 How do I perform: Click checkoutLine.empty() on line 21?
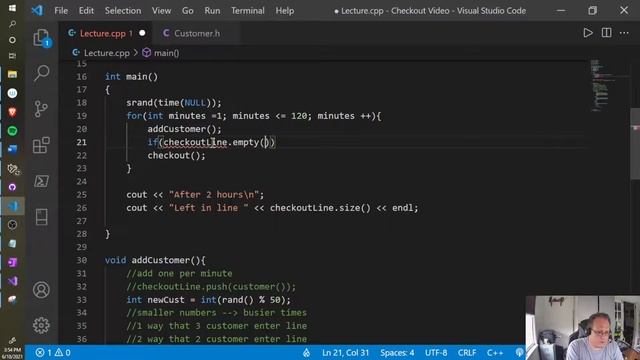coord(216,142)
